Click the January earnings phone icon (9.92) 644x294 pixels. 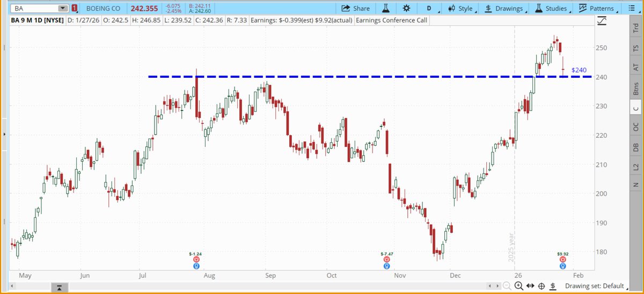pyautogui.click(x=562, y=259)
